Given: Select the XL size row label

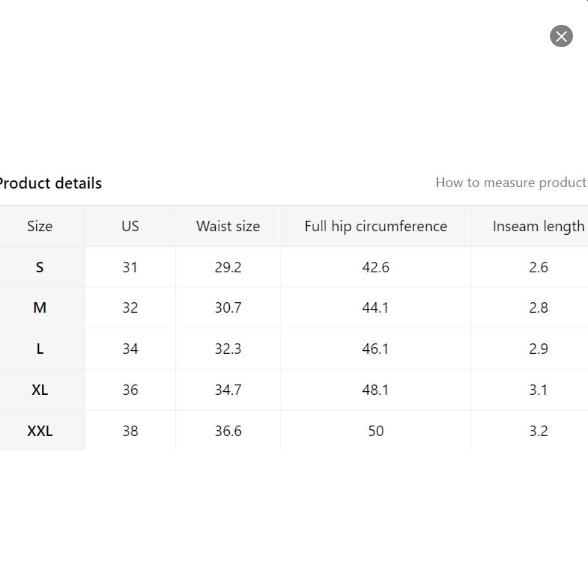Looking at the screenshot, I should (x=40, y=390).
